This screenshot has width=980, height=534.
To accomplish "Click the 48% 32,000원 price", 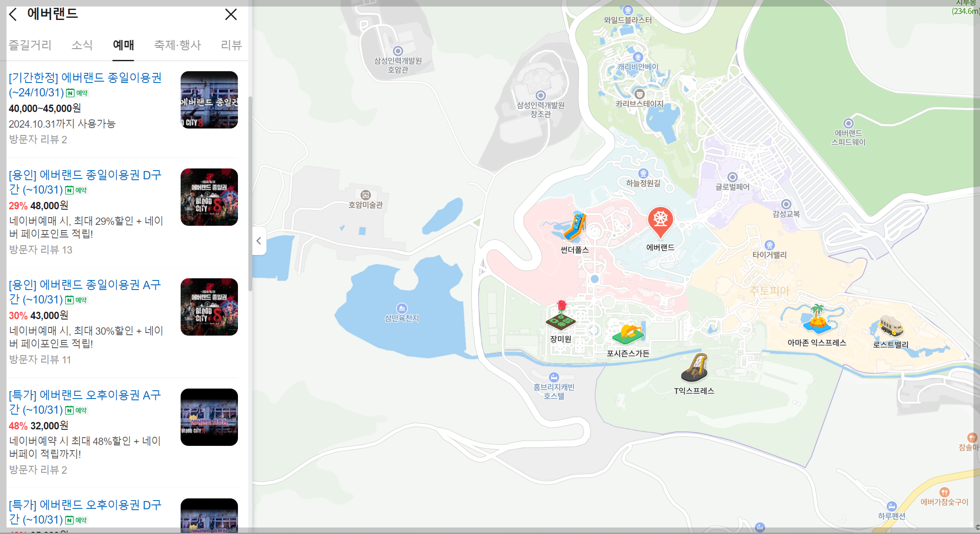I will [38, 425].
